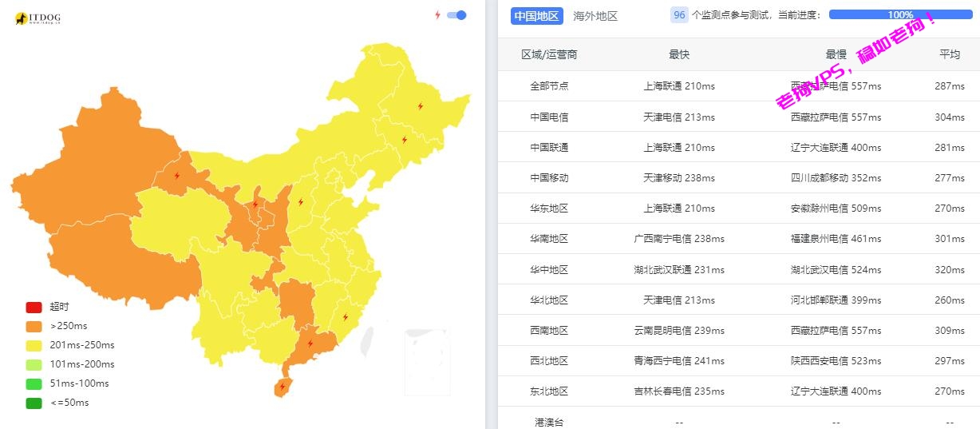Click the 平均 column header
980x429 pixels.
950,54
